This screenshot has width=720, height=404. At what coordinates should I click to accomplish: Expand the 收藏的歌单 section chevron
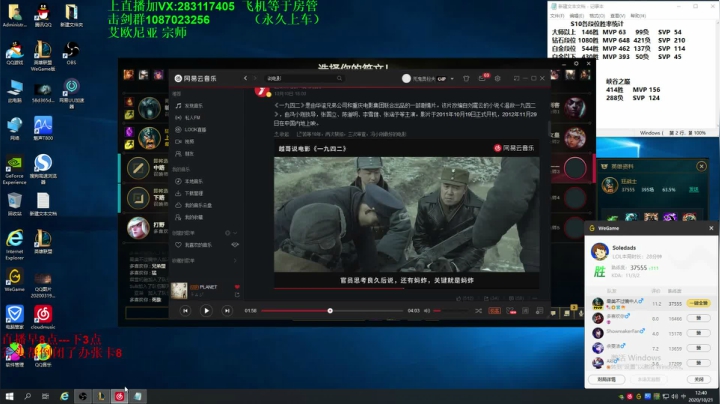click(x=235, y=260)
